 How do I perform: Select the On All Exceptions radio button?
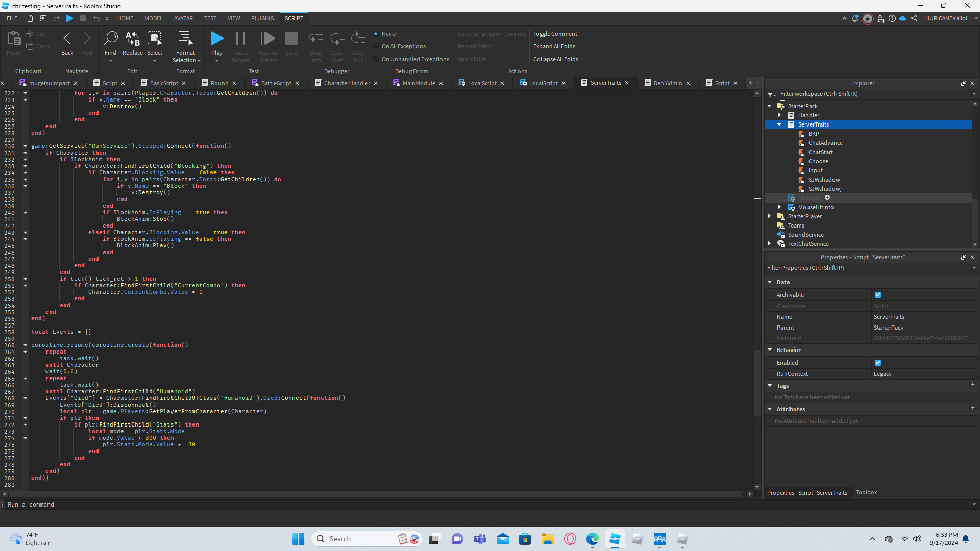(376, 46)
